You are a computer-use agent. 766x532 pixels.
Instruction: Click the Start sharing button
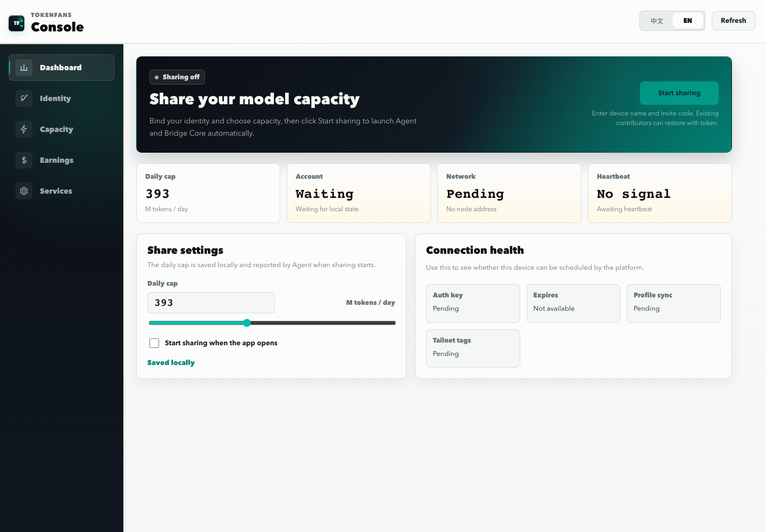pyautogui.click(x=679, y=93)
